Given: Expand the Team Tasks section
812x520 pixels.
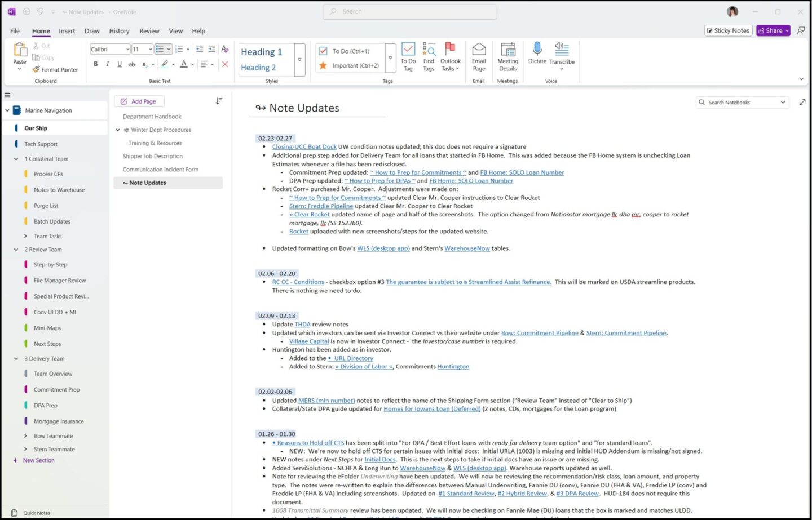Looking at the screenshot, I should pyautogui.click(x=25, y=237).
